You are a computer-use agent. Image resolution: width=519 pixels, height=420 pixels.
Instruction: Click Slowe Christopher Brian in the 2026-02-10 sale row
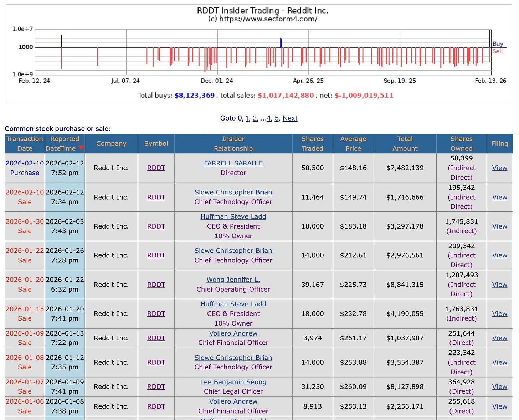click(233, 192)
